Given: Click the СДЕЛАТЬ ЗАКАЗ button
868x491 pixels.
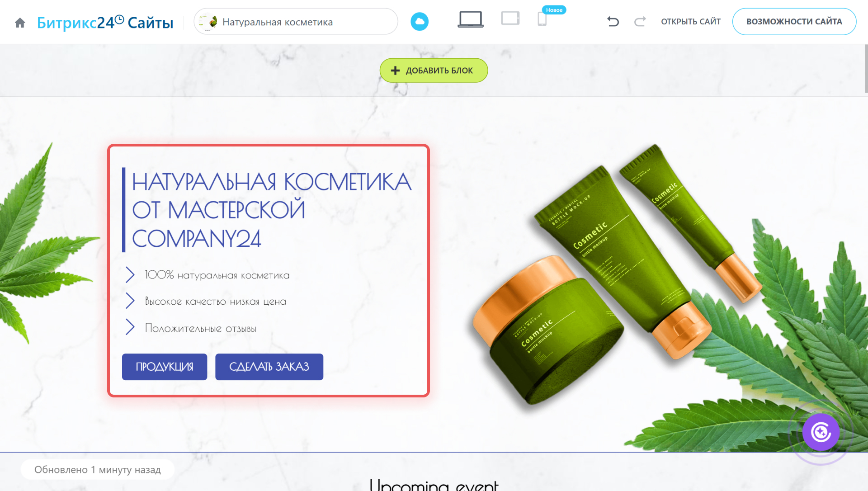Looking at the screenshot, I should 269,367.
